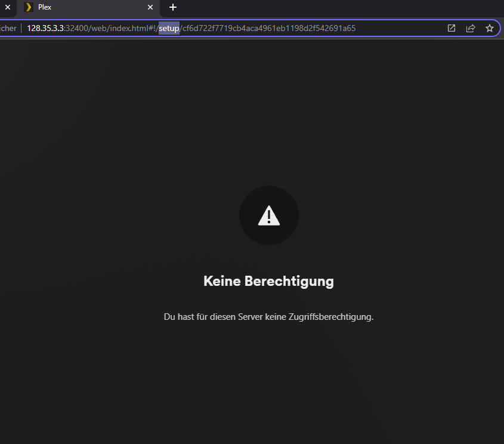Click the Plex favicon in tab
The width and height of the screenshot is (504, 444).
28,7
